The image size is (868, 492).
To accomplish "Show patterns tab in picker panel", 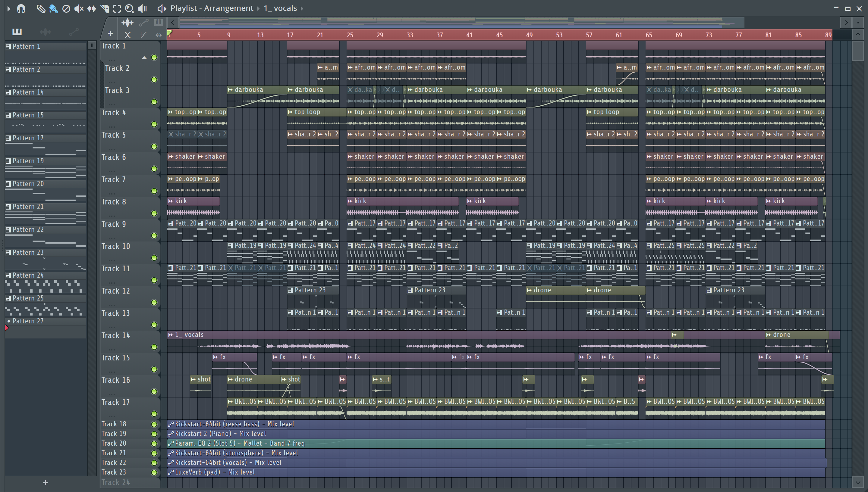I will pyautogui.click(x=17, y=32).
